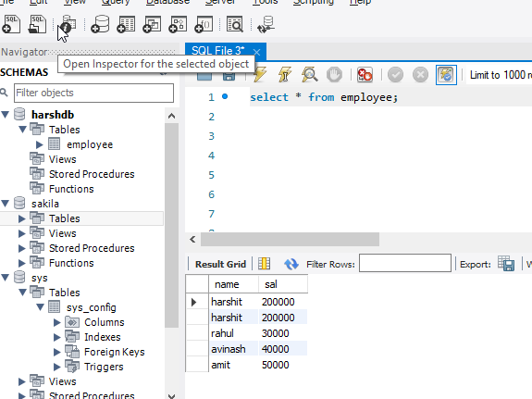Refresh the result grid data
The height and width of the screenshot is (399, 532).
point(291,264)
